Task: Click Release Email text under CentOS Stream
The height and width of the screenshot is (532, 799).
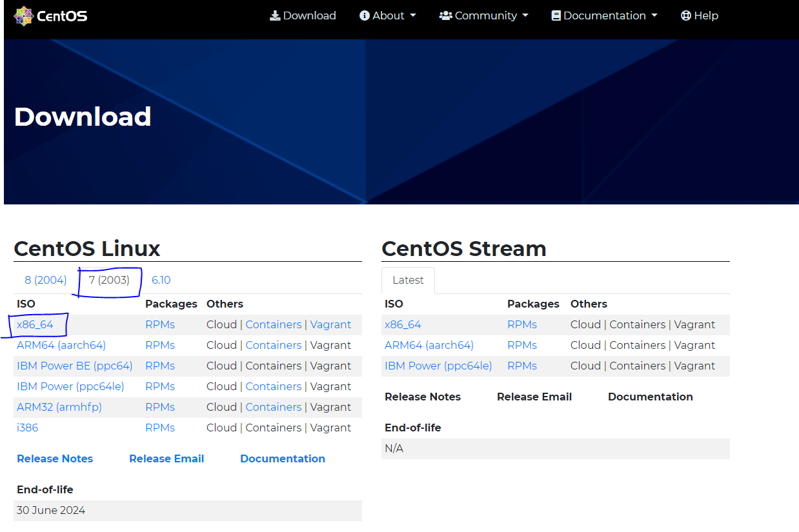Action: coord(534,397)
